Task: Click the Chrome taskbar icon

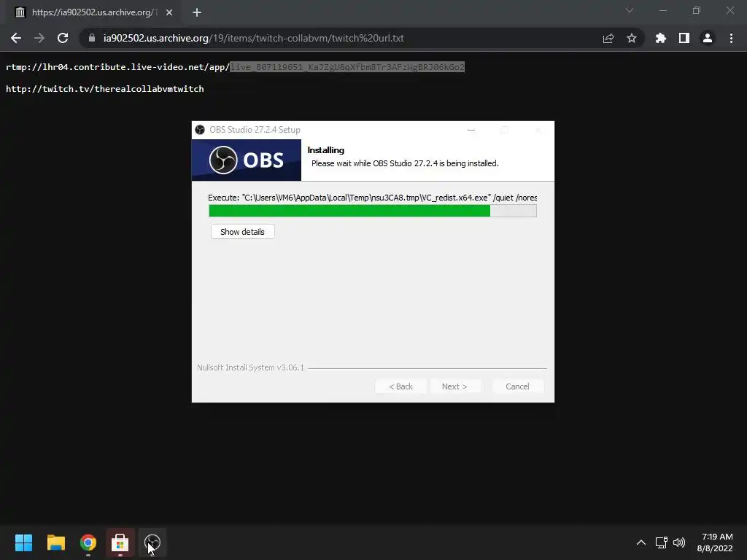Action: (x=88, y=542)
